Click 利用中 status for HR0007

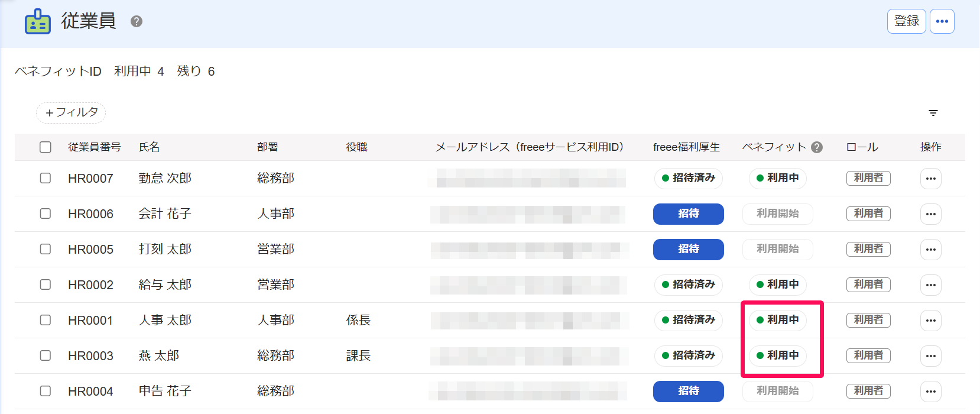pos(778,178)
